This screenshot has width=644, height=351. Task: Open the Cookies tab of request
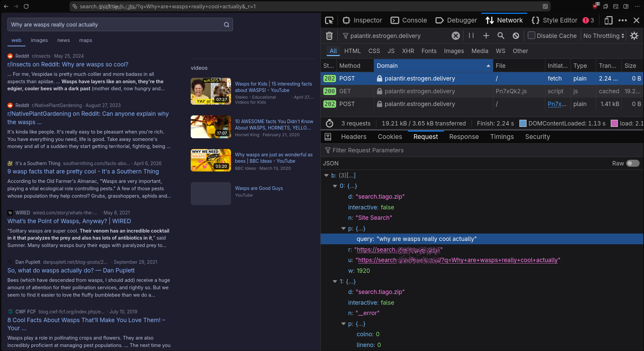[x=390, y=137]
